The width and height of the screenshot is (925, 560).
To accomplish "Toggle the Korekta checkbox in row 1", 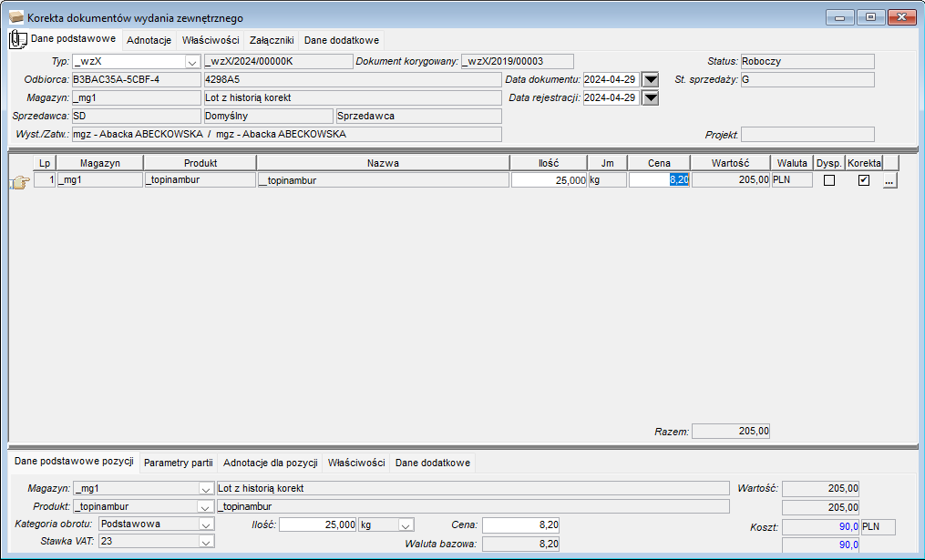I will pyautogui.click(x=864, y=180).
